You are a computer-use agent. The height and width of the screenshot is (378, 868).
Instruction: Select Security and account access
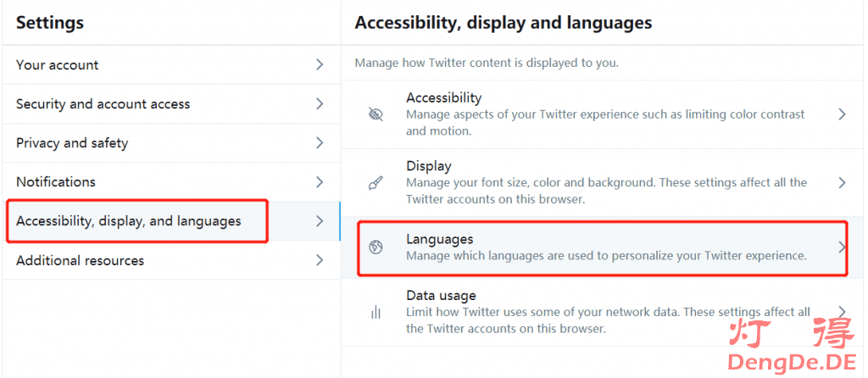tap(171, 104)
